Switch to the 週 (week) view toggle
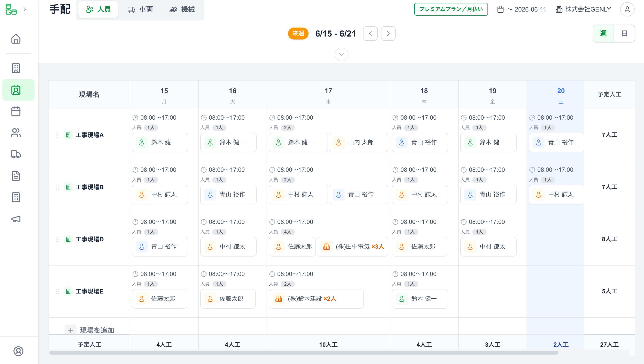 (x=603, y=34)
